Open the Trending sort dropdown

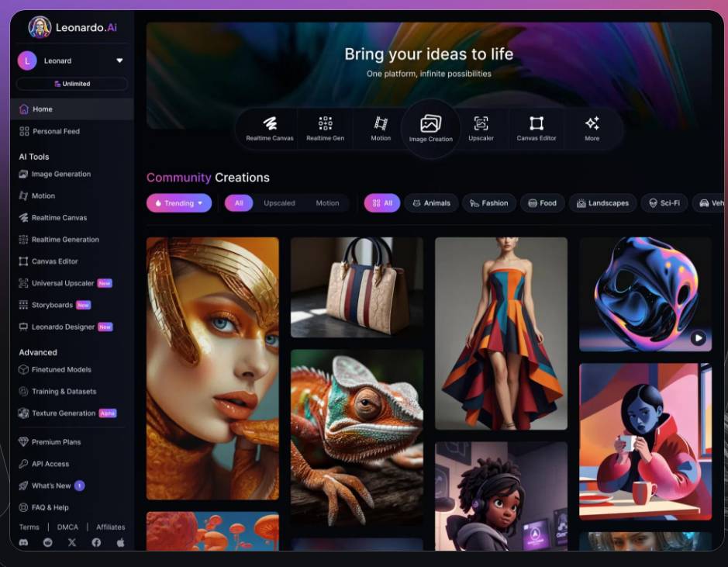tap(179, 203)
